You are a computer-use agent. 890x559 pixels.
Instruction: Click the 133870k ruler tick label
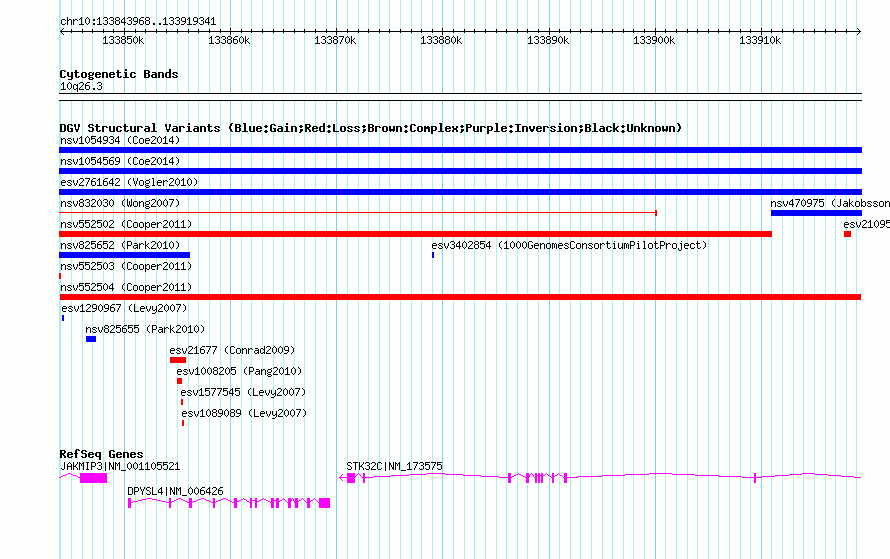click(335, 40)
